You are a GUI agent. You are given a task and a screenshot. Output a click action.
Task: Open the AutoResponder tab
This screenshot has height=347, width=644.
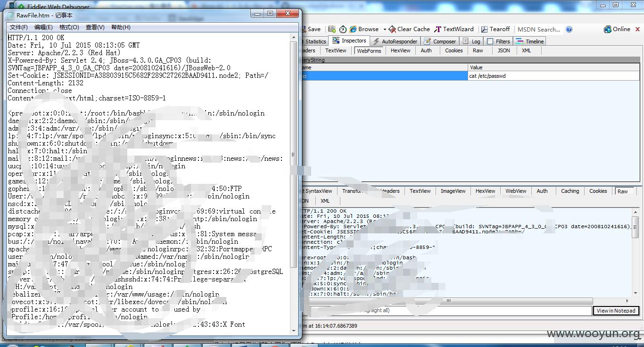[395, 41]
